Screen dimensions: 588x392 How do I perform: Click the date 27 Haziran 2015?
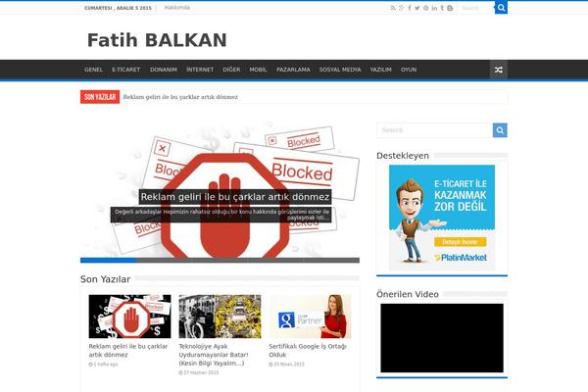pyautogui.click(x=201, y=372)
